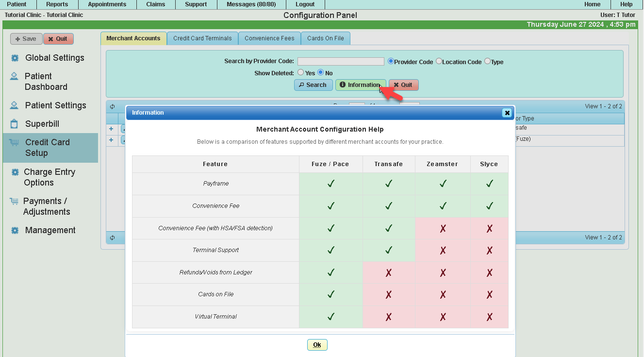Click the Payments / Adjustments cart icon
644x357 pixels.
click(x=14, y=201)
